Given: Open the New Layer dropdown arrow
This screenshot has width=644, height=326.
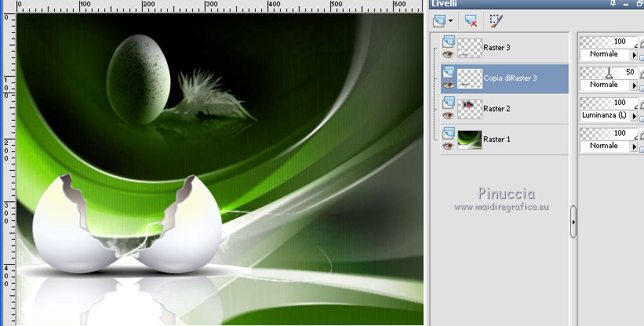Looking at the screenshot, I should pyautogui.click(x=451, y=21).
